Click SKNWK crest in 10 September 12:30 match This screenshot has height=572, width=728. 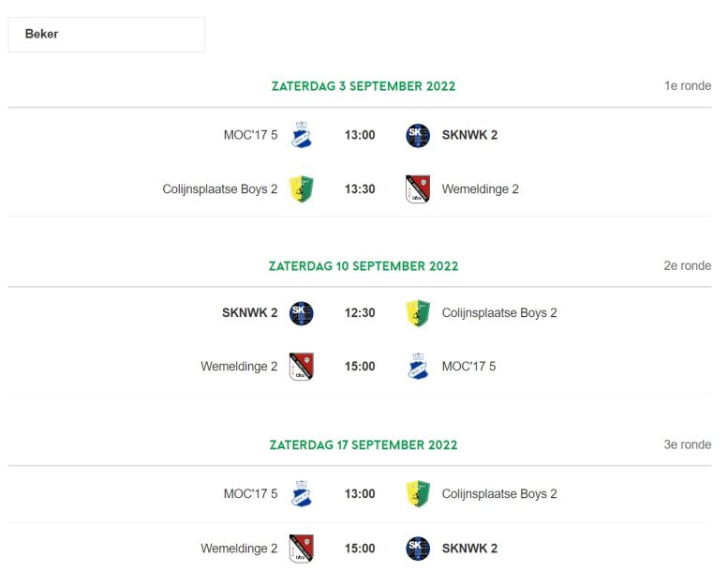click(302, 313)
